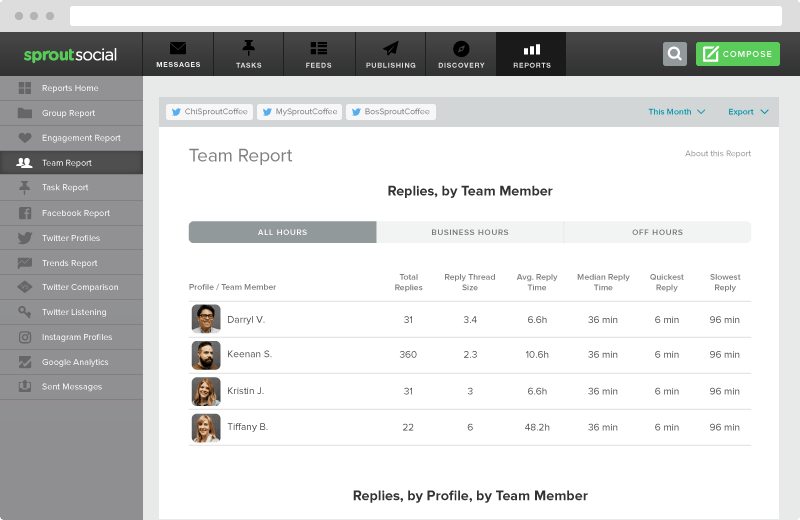Open the Tasks pin icon
Viewport: 800px width, 520px height.
(248, 48)
